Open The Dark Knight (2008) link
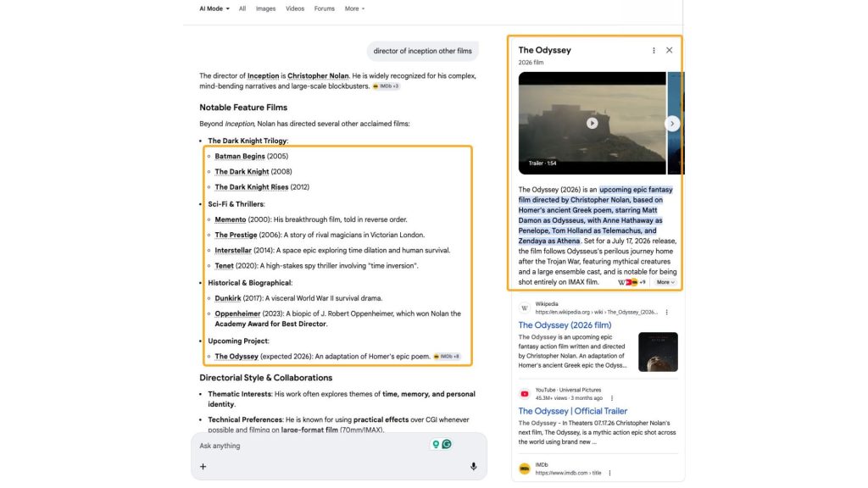 [x=242, y=171]
